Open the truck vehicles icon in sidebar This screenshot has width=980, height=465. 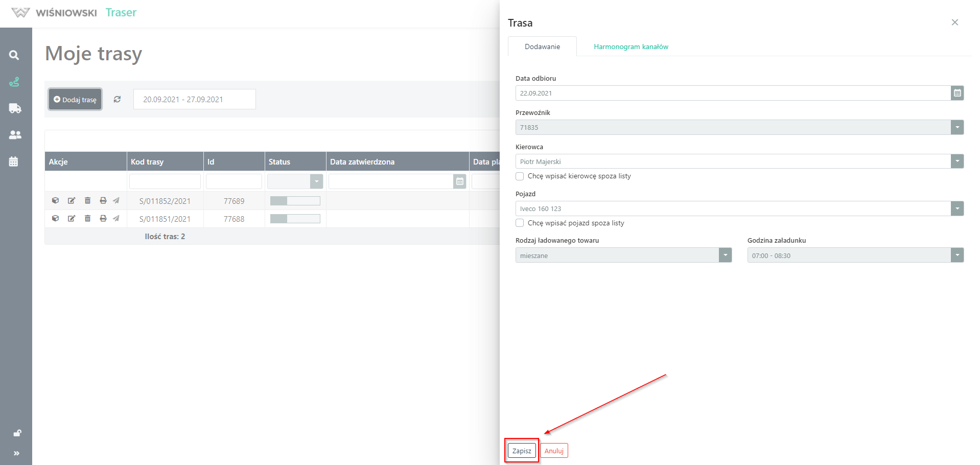point(15,108)
